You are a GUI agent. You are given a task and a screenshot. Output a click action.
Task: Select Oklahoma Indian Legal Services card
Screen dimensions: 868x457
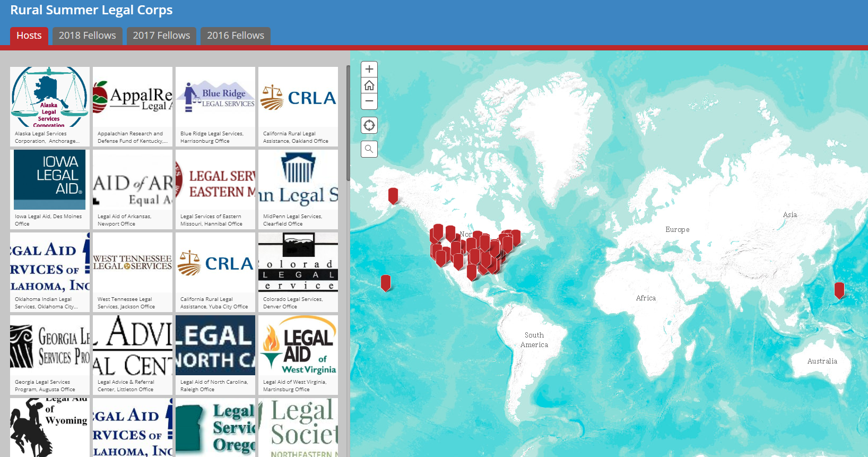50,272
